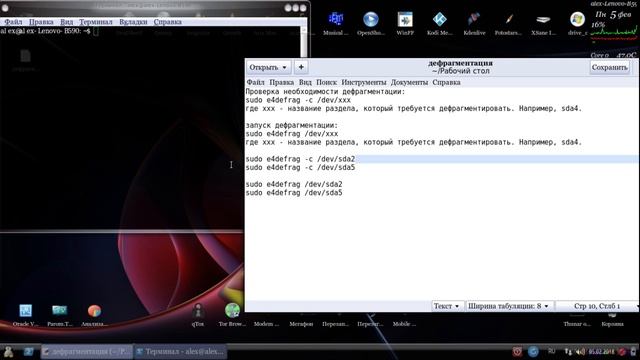Open the editor's Инструменты menu

point(364,82)
